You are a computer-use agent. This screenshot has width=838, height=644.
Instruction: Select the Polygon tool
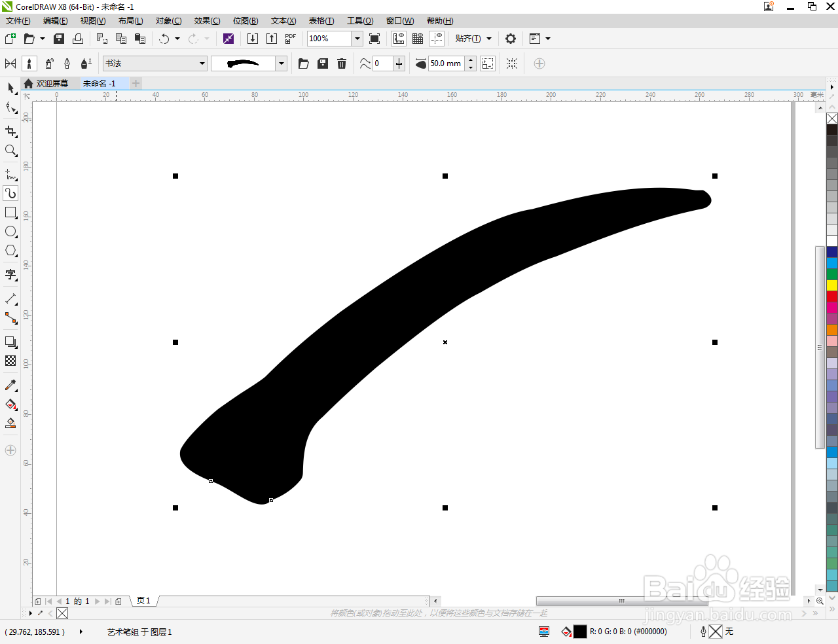click(x=10, y=251)
